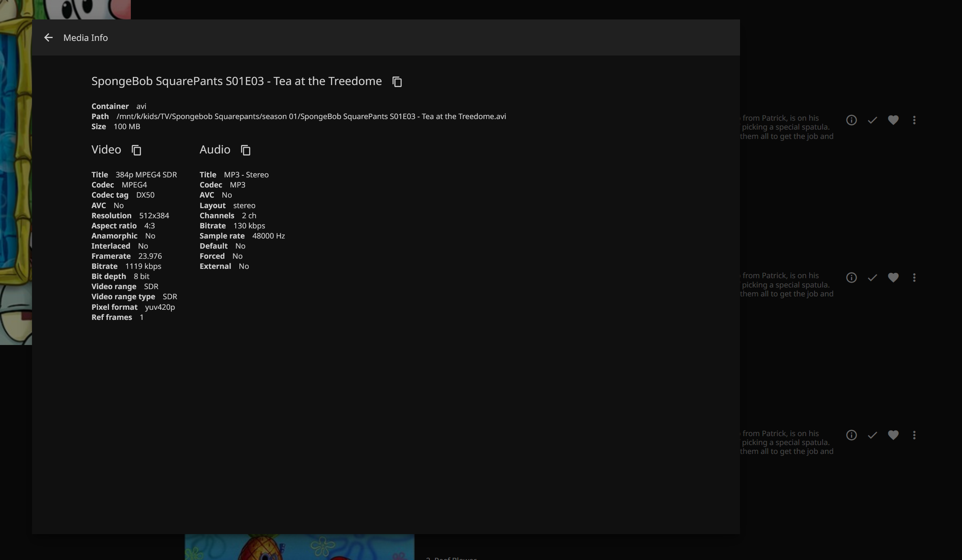Favorite the first episode with heart icon

[893, 120]
